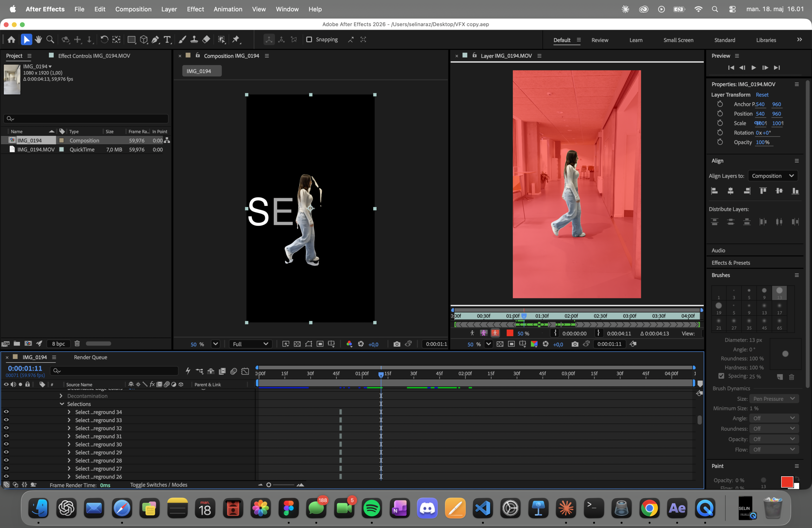Viewport: 812px width, 528px height.
Task: Click the Anchor Point stopwatch icon
Action: click(720, 104)
